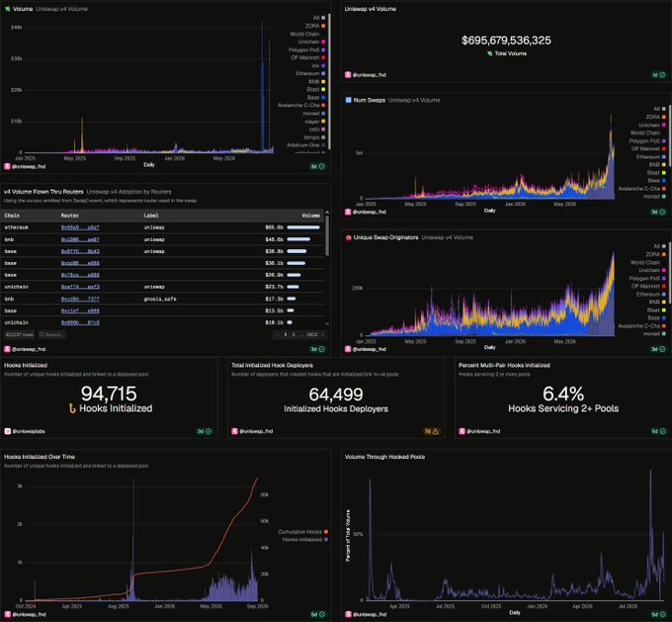The width and height of the screenshot is (672, 622).
Task: Toggle the All series in Volume chart legend
Action: pos(319,18)
